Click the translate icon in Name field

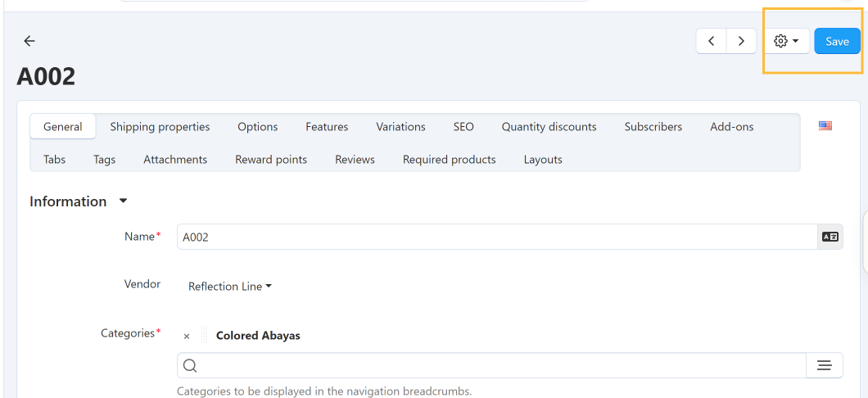tap(830, 237)
